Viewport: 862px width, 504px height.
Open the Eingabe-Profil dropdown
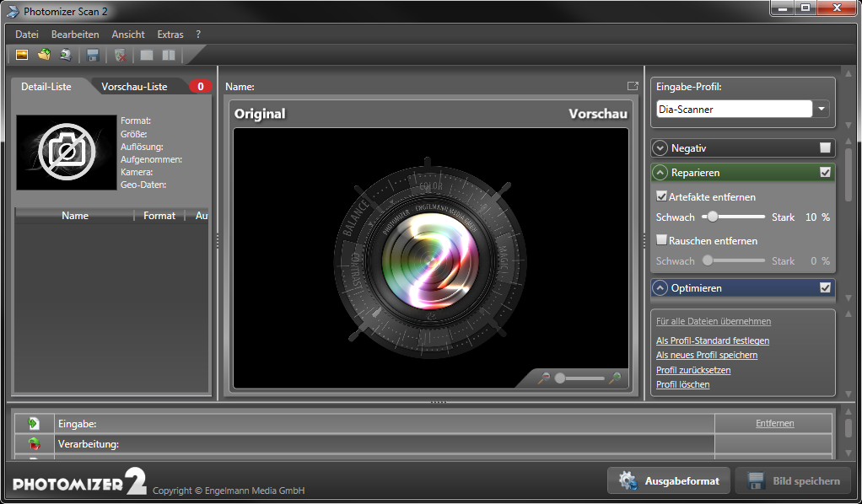822,110
